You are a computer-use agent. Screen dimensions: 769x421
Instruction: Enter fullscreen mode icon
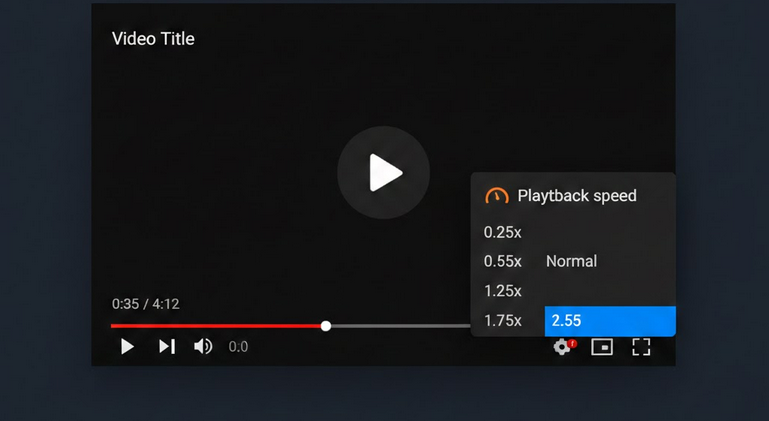click(641, 347)
